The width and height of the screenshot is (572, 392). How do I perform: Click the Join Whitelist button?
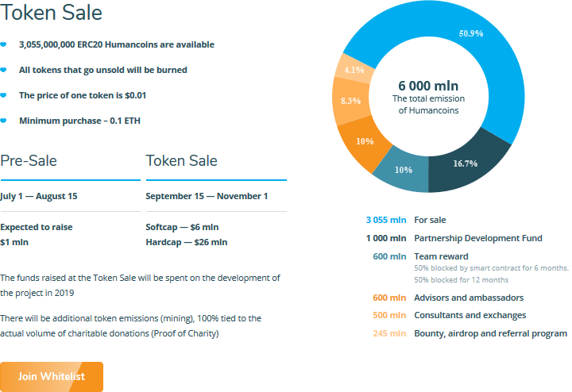[x=52, y=376]
